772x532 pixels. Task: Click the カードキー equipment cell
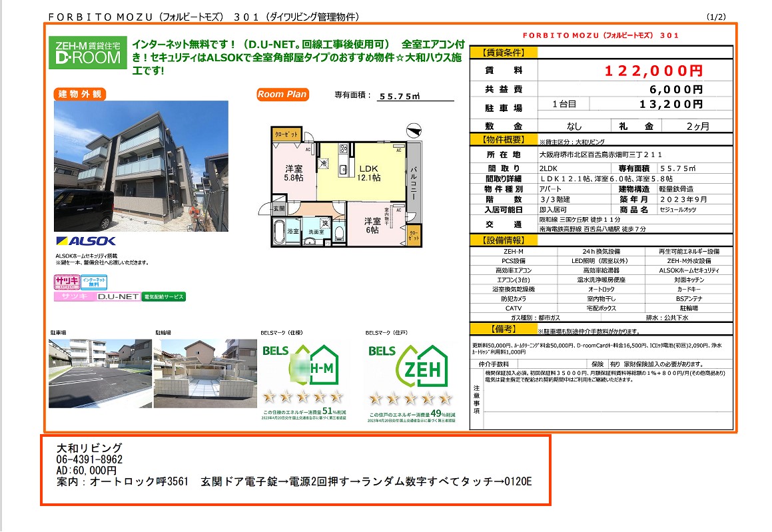pos(689,289)
